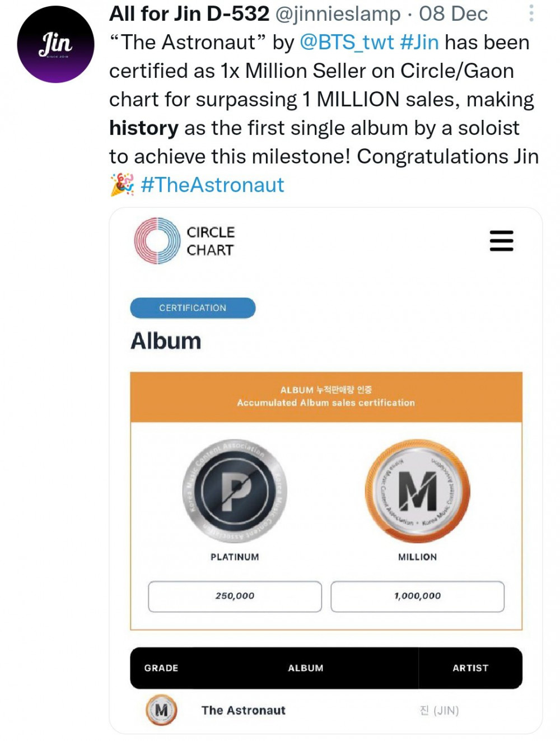Screen dimensions: 560x741
Task: Click the M grade icon beside The Astronaut
Action: click(x=161, y=710)
